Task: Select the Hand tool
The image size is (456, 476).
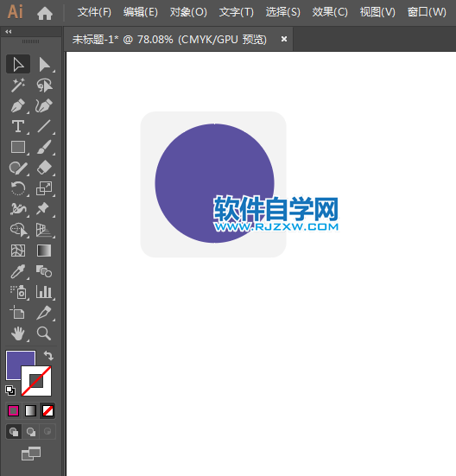Action: coord(17,333)
